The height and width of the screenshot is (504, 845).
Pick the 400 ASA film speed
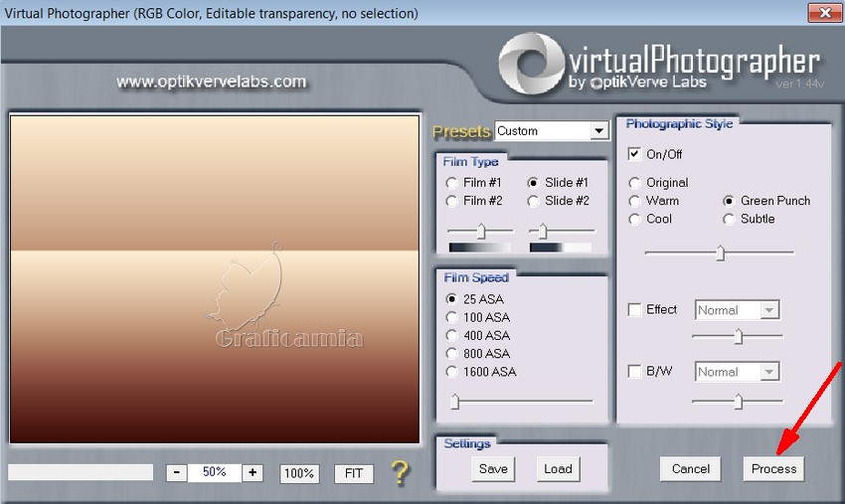tap(451, 335)
